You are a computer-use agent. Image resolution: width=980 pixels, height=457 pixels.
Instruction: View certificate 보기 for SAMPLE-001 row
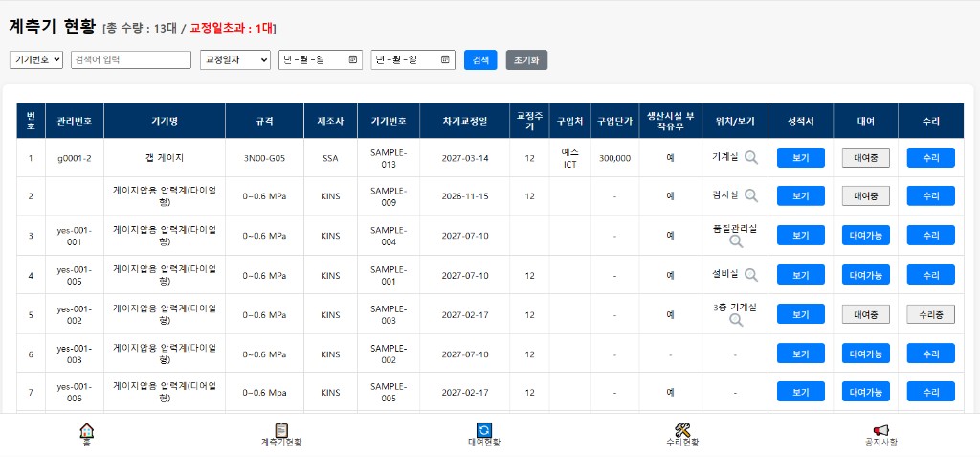[x=801, y=274]
